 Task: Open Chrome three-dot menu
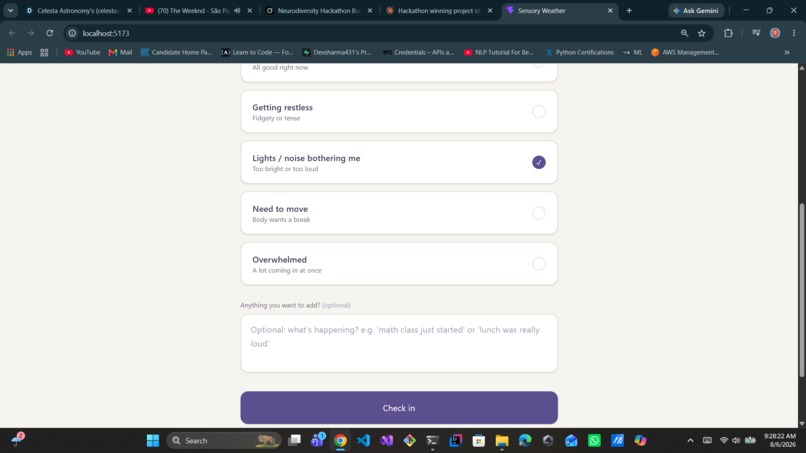[794, 33]
